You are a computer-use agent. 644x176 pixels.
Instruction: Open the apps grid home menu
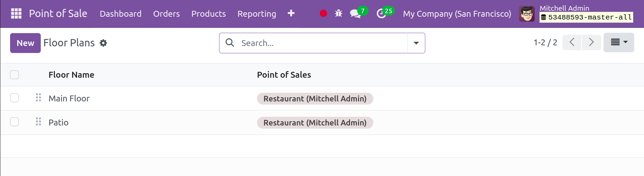pyautogui.click(x=16, y=14)
